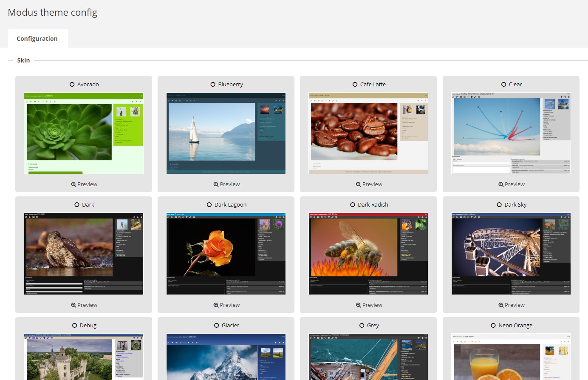Select the Debug skin radio button

click(75, 326)
